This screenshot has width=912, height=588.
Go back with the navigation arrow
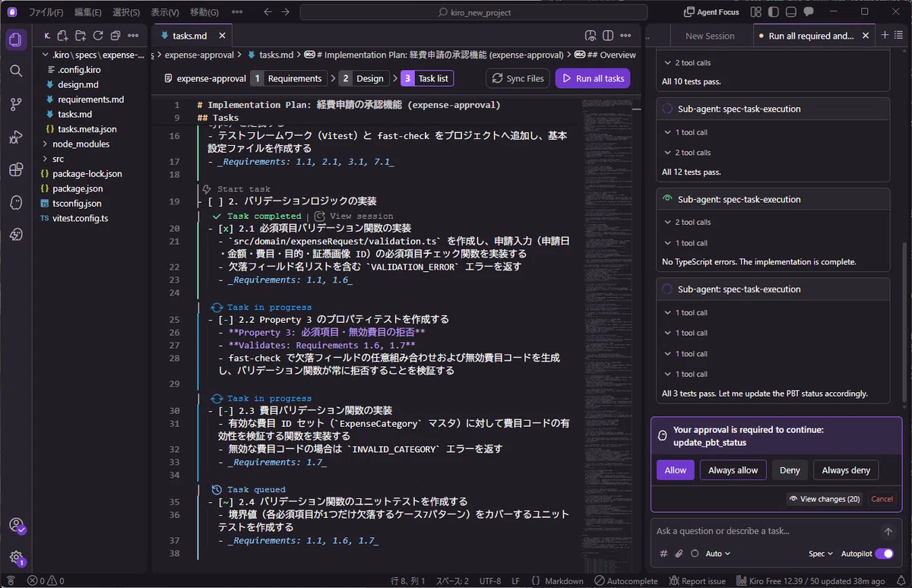pos(268,12)
